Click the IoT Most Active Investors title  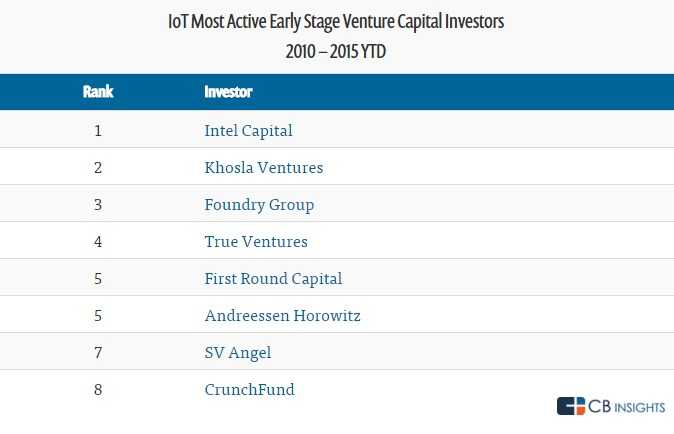click(336, 21)
